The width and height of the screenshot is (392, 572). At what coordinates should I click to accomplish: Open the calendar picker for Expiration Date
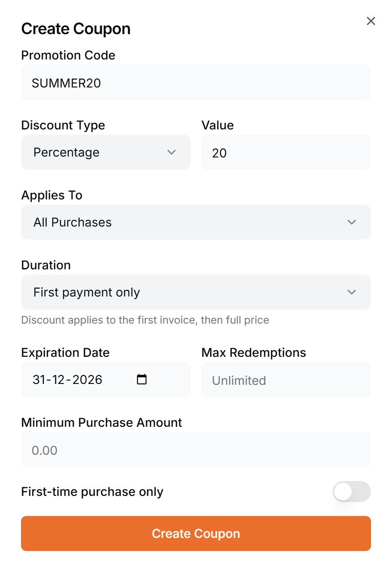[x=142, y=379]
